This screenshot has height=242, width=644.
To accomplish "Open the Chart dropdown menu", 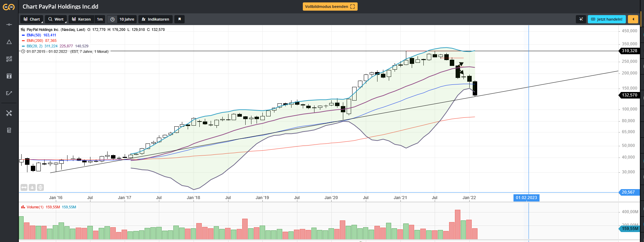I will point(32,19).
